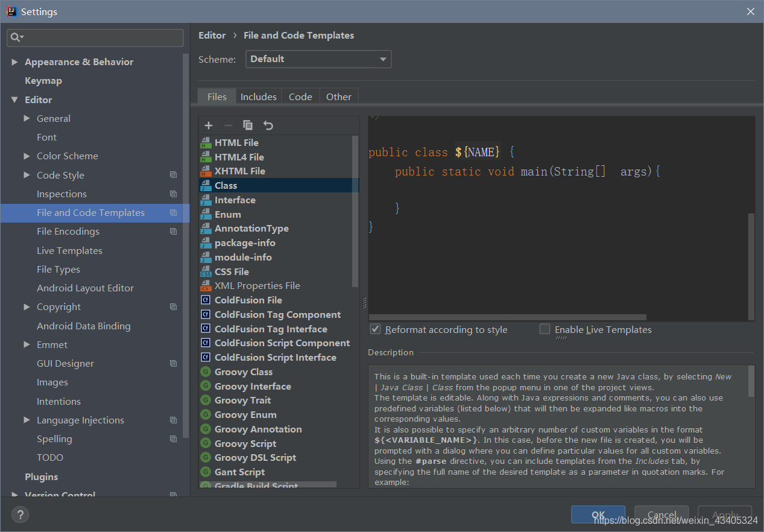This screenshot has width=764, height=532.
Task: Open Plugins settings page
Action: tap(42, 477)
